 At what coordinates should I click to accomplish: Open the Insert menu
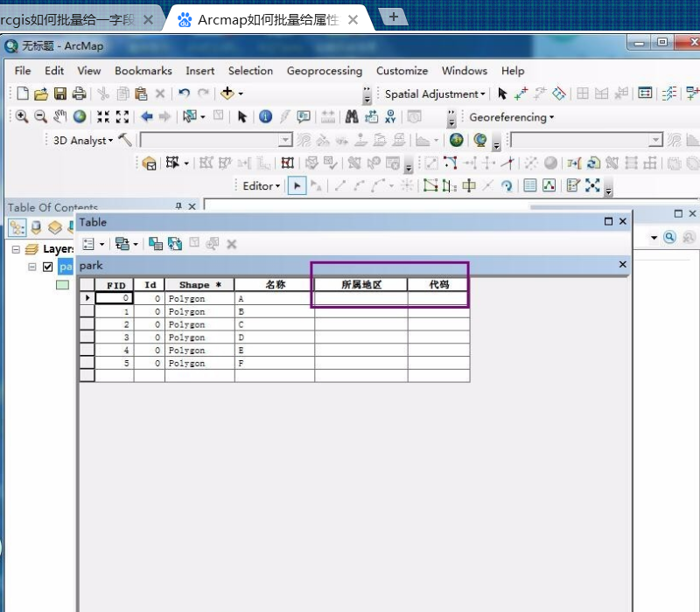(x=200, y=71)
